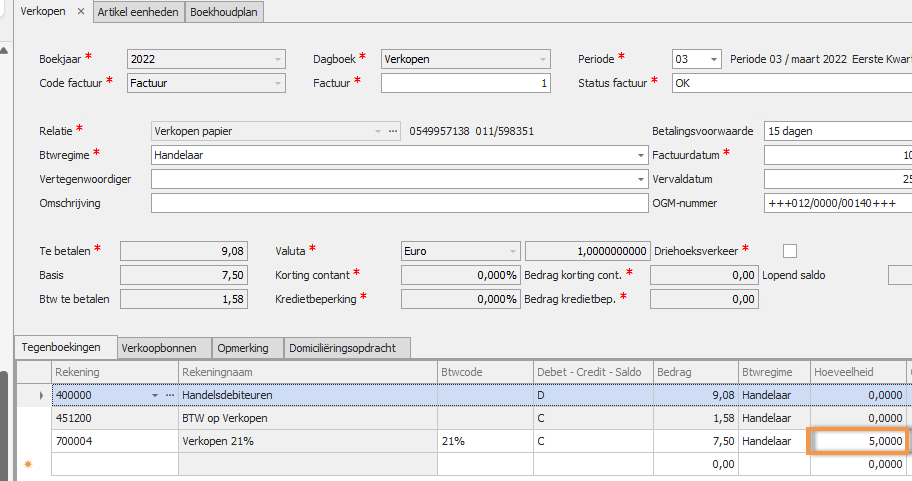Click the Omschrijving text field
The image size is (912, 481).
click(x=399, y=203)
